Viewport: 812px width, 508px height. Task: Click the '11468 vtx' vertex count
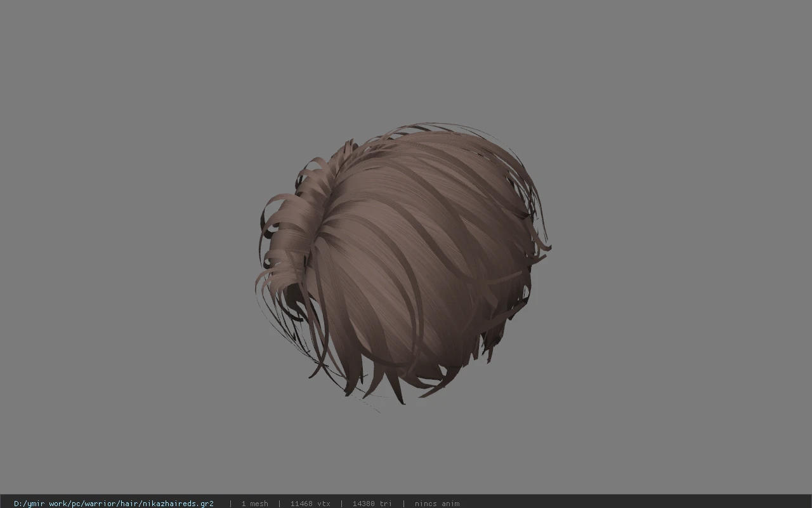point(310,504)
